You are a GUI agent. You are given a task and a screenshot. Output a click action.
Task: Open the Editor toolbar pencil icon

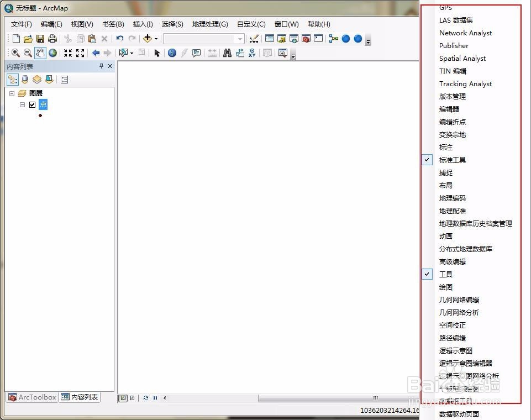pyautogui.click(x=254, y=39)
